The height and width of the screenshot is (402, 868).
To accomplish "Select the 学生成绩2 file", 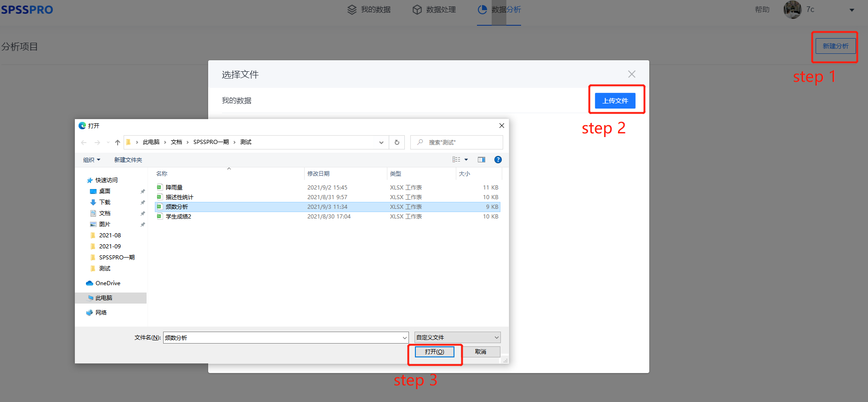I will pos(178,217).
